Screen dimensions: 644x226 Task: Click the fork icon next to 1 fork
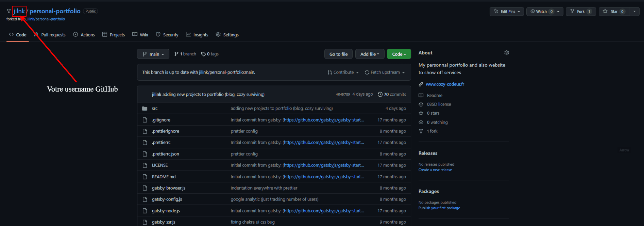(421, 131)
